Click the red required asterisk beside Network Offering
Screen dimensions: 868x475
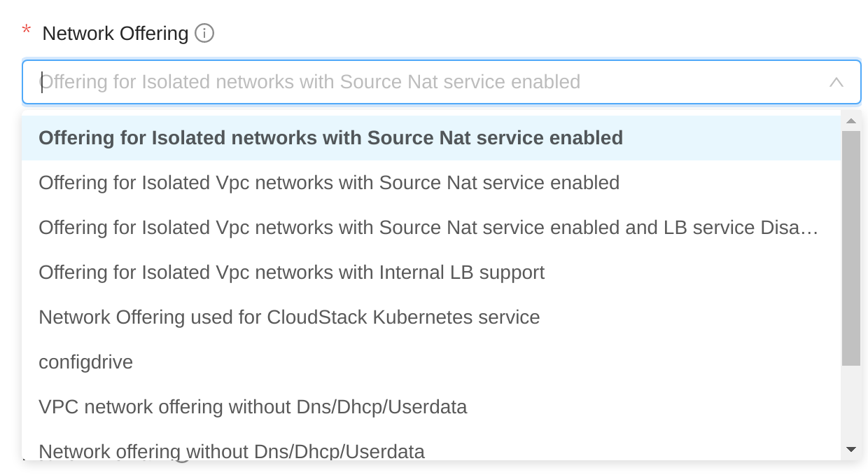coord(27,31)
